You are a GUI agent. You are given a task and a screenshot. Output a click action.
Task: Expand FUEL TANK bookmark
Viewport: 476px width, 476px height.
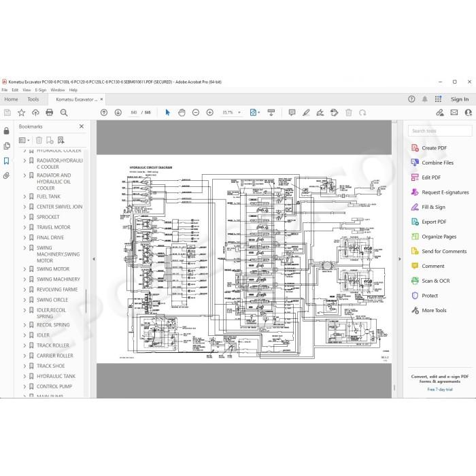coord(24,197)
